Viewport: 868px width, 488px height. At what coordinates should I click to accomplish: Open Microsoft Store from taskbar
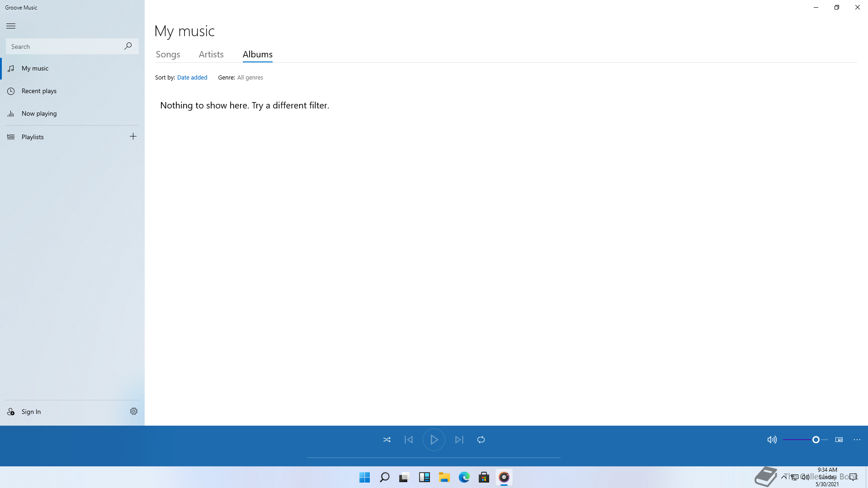[484, 477]
